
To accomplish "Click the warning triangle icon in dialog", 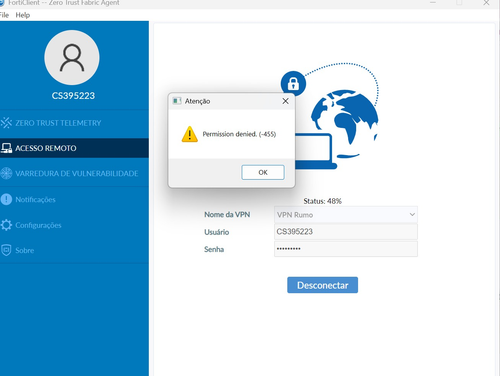I will pyautogui.click(x=190, y=134).
